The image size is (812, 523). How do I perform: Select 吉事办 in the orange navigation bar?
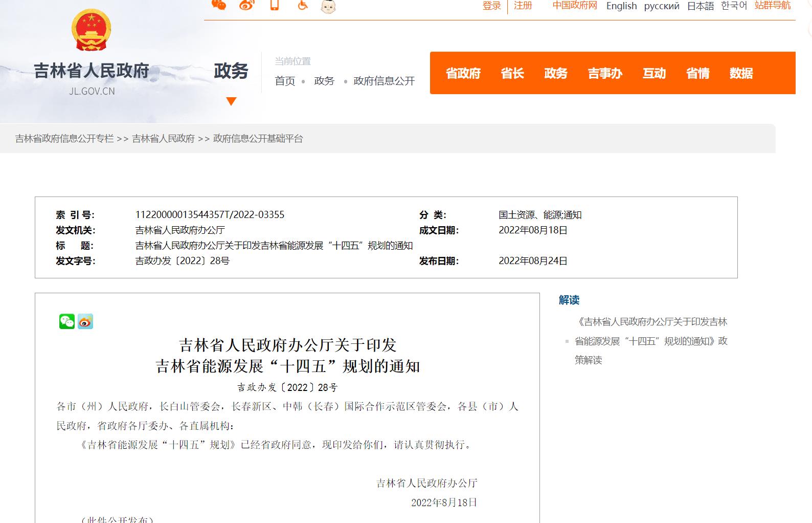point(605,73)
